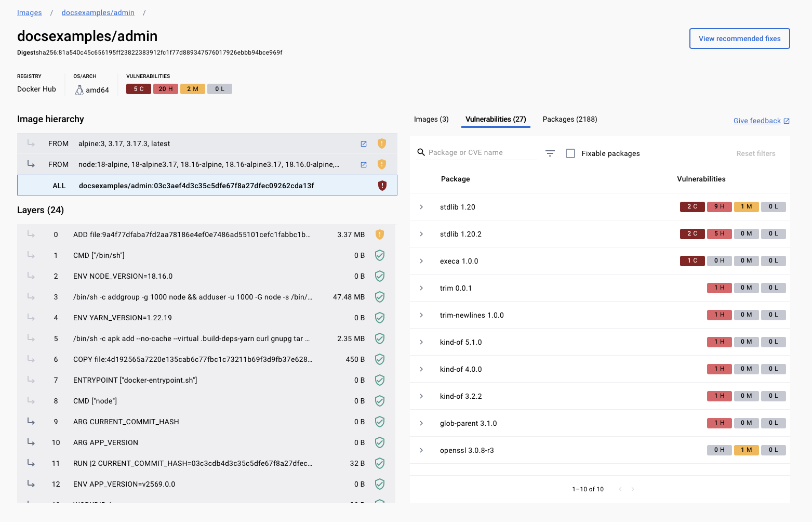Select the FROM alpine:3 hierarchy row
Image resolution: width=812 pixels, height=522 pixels.
[x=207, y=143]
